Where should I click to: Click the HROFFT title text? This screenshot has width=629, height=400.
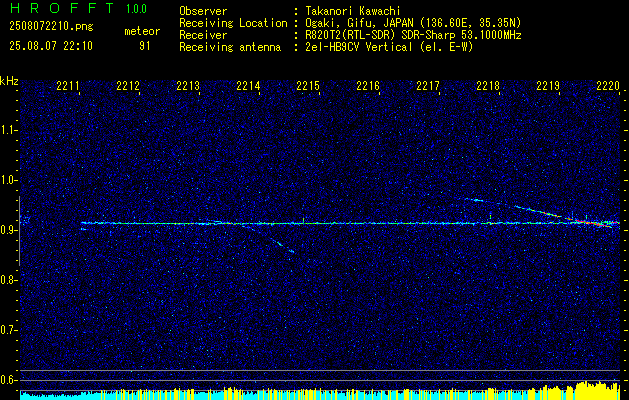click(62, 8)
